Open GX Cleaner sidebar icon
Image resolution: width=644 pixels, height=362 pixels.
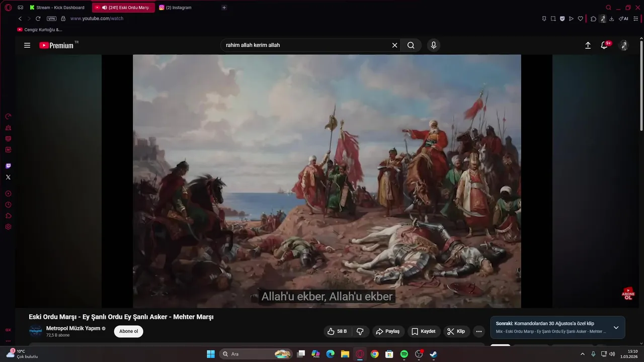tap(8, 127)
